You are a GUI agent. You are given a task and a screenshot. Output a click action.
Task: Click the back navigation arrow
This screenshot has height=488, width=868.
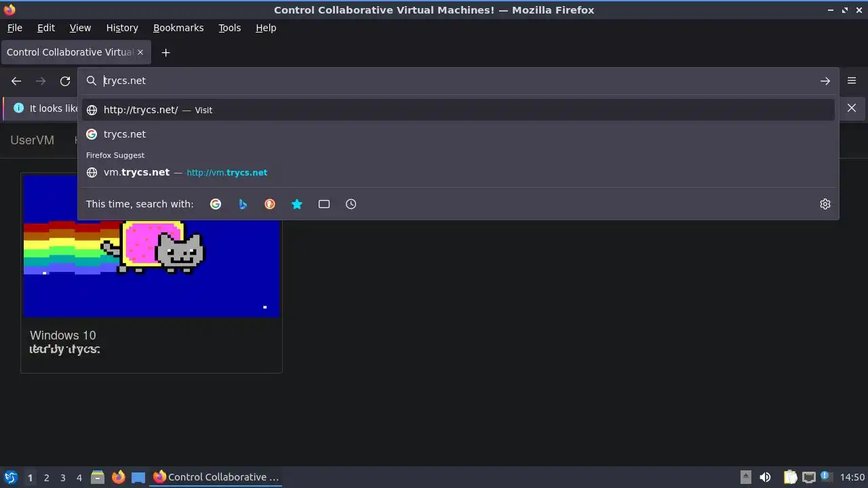[x=16, y=81]
